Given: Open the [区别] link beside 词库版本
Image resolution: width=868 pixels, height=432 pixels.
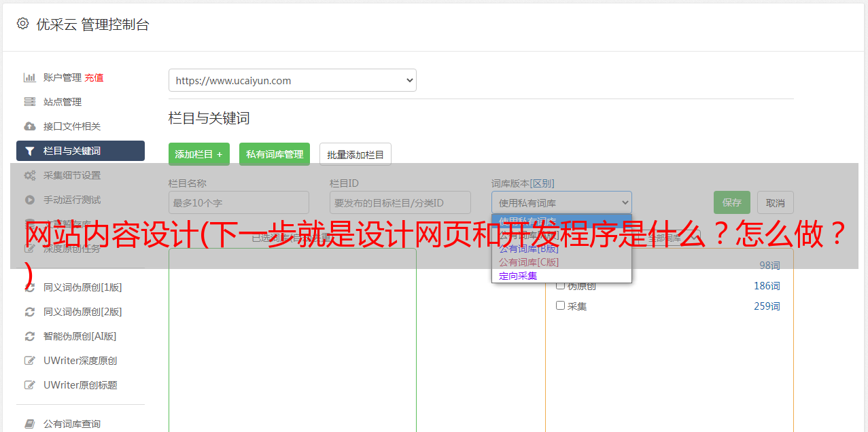Looking at the screenshot, I should click(x=543, y=183).
